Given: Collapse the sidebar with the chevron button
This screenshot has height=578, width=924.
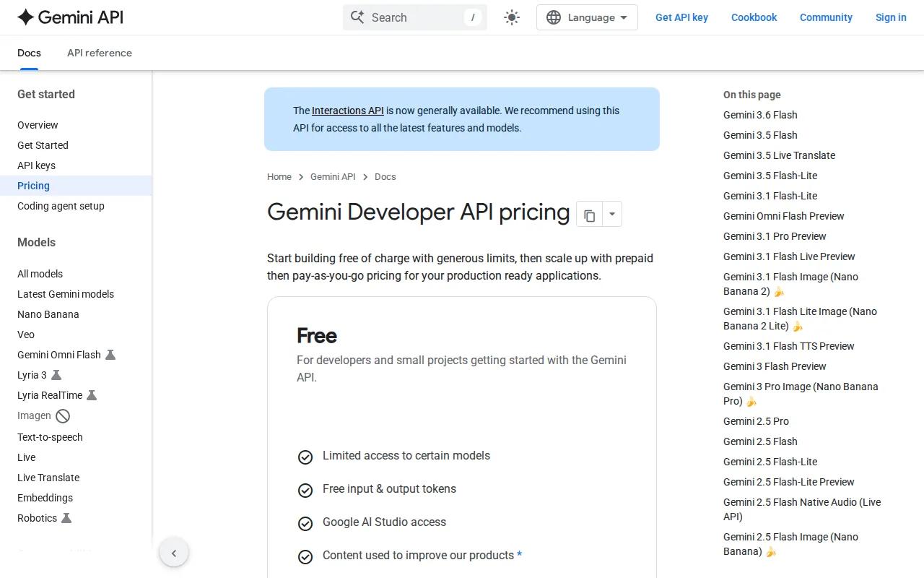Looking at the screenshot, I should (174, 553).
